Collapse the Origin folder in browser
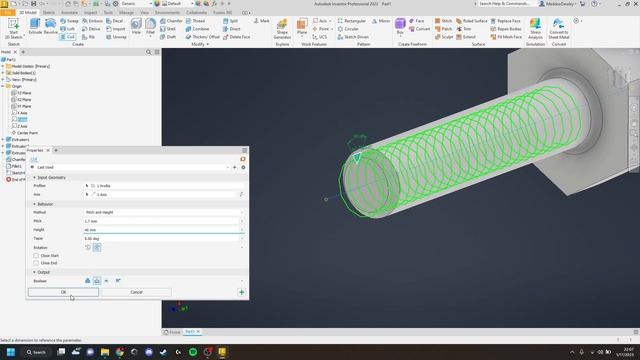This screenshot has width=640, height=360. pyautogui.click(x=3, y=86)
